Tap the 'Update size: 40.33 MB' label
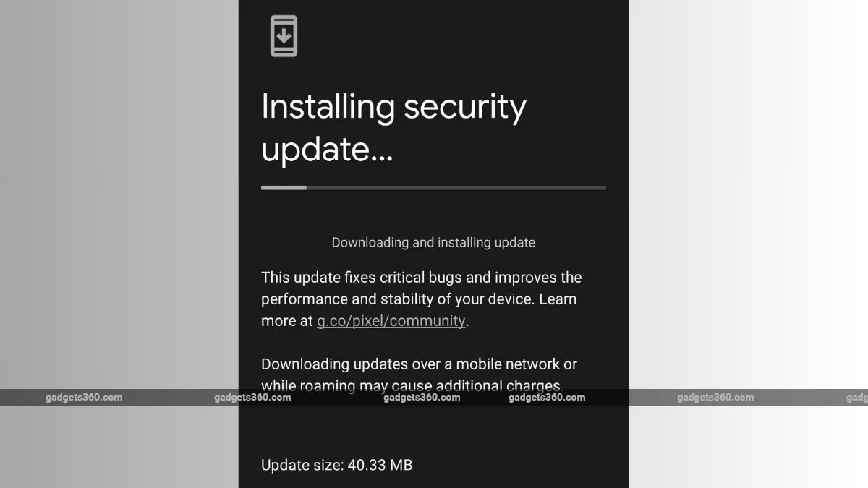 (337, 465)
